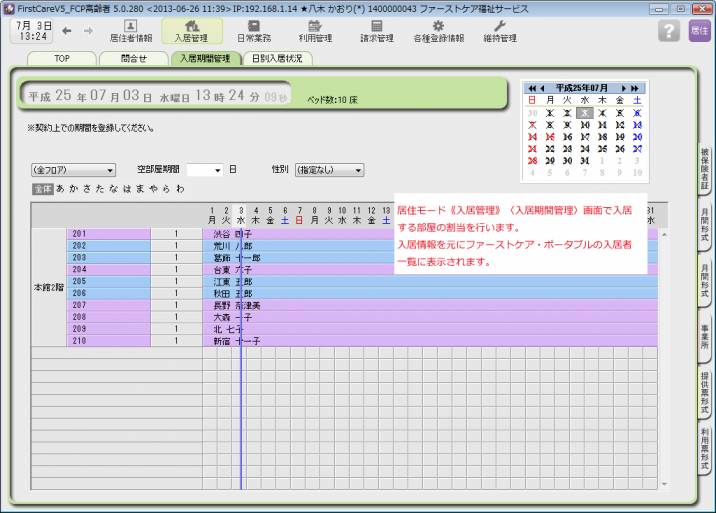The height and width of the screenshot is (513, 716).
Task: Filter residents by か kana index
Action: [x=74, y=188]
